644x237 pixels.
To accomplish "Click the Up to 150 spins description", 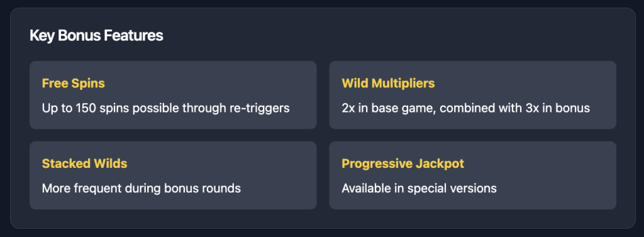I will coord(166,108).
